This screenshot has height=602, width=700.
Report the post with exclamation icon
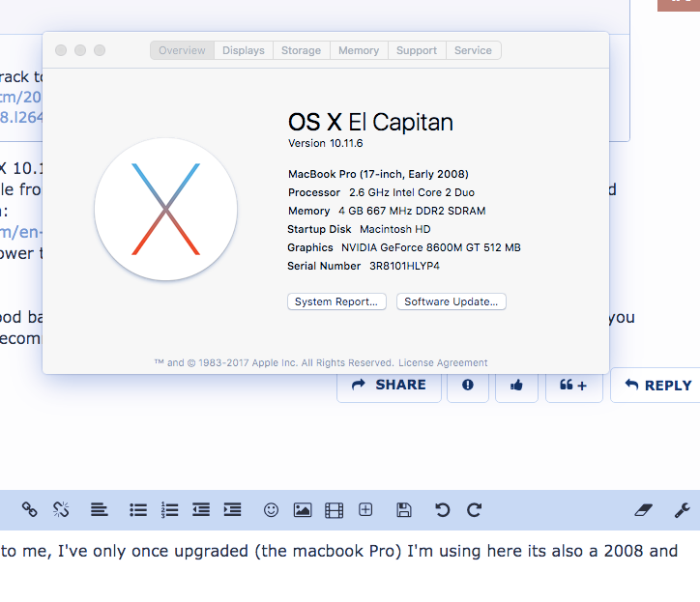tap(468, 385)
